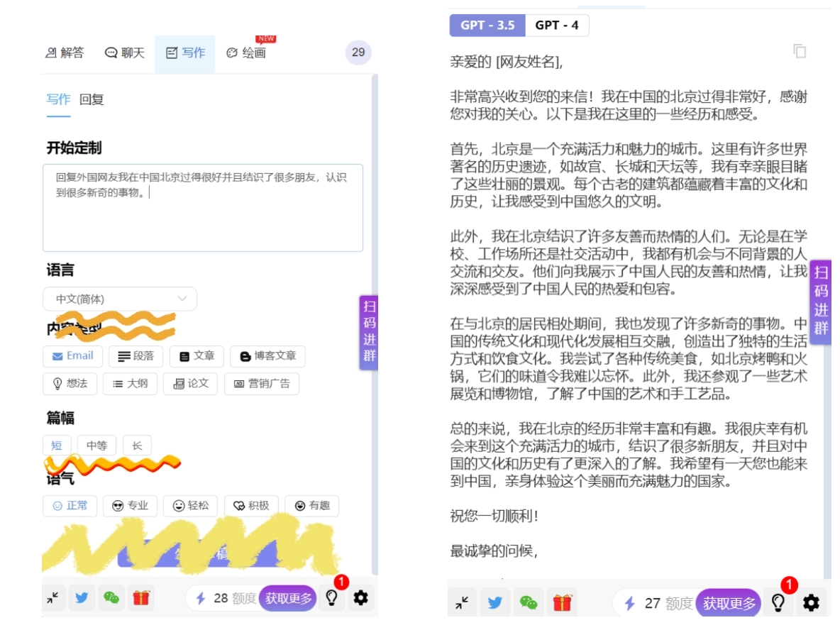Copy the generated reply with copy icon

(x=800, y=51)
